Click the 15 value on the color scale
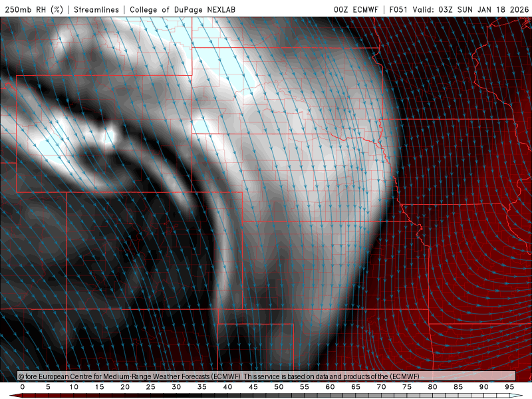The height and width of the screenshot is (399, 532). (x=99, y=387)
